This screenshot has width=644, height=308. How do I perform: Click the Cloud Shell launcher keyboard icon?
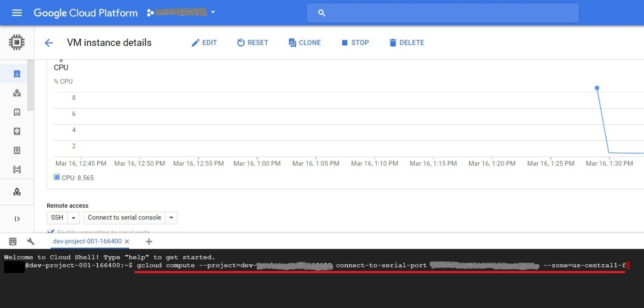[12, 241]
